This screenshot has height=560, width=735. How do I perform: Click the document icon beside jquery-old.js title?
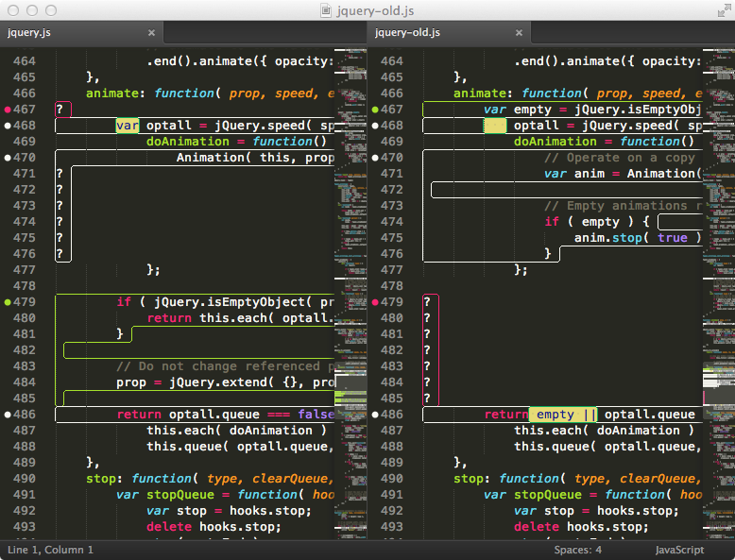[x=326, y=10]
